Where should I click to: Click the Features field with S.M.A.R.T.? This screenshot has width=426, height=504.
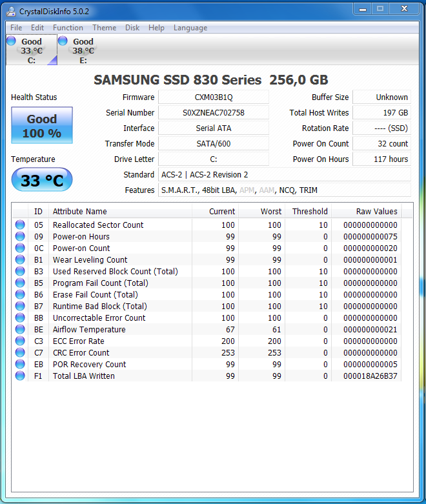(x=285, y=190)
